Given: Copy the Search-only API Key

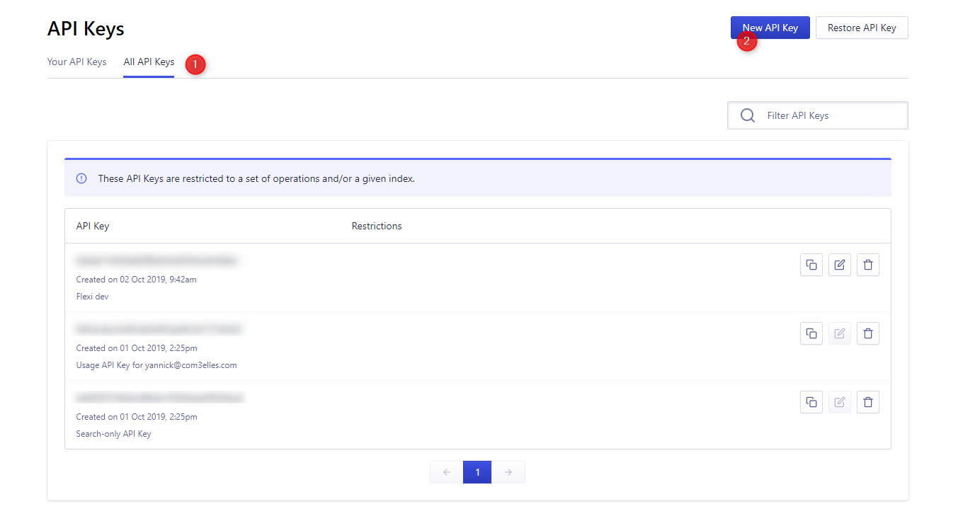Looking at the screenshot, I should (811, 402).
